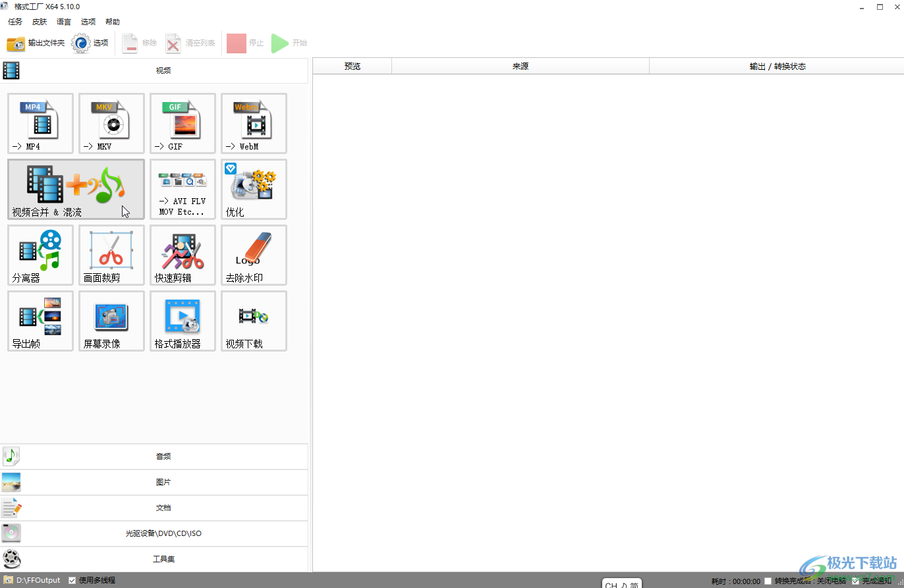Open the 导出帧 tool

pos(40,321)
